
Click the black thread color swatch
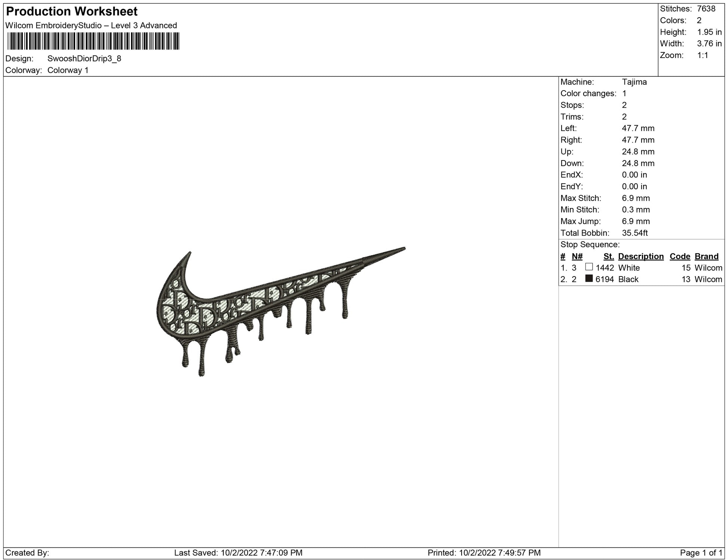point(589,279)
